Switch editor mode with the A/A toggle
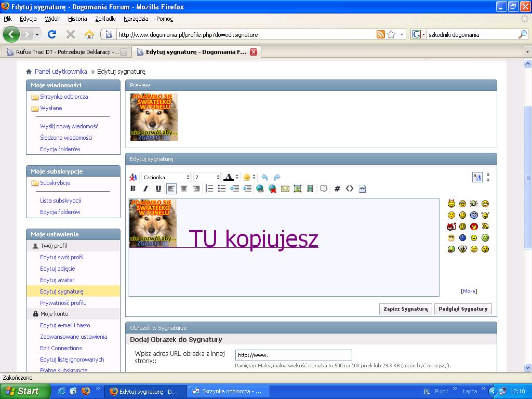The width and height of the screenshot is (532, 399). [477, 177]
